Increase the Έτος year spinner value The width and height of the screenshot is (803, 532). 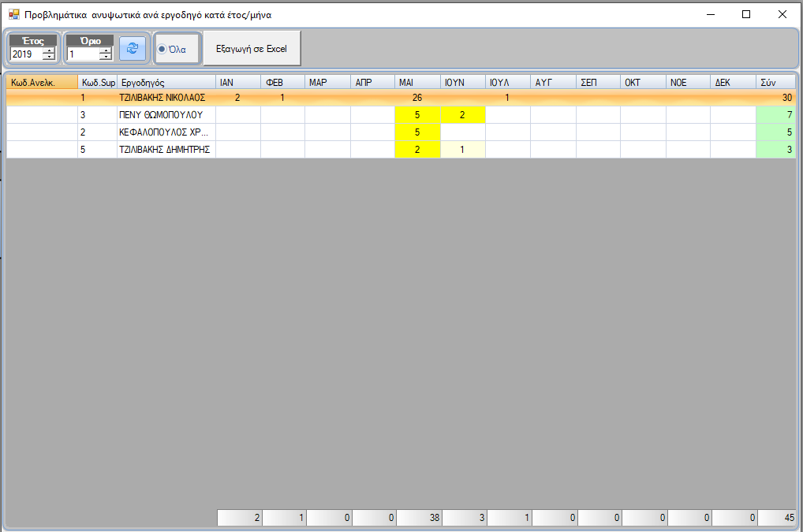coord(49,51)
